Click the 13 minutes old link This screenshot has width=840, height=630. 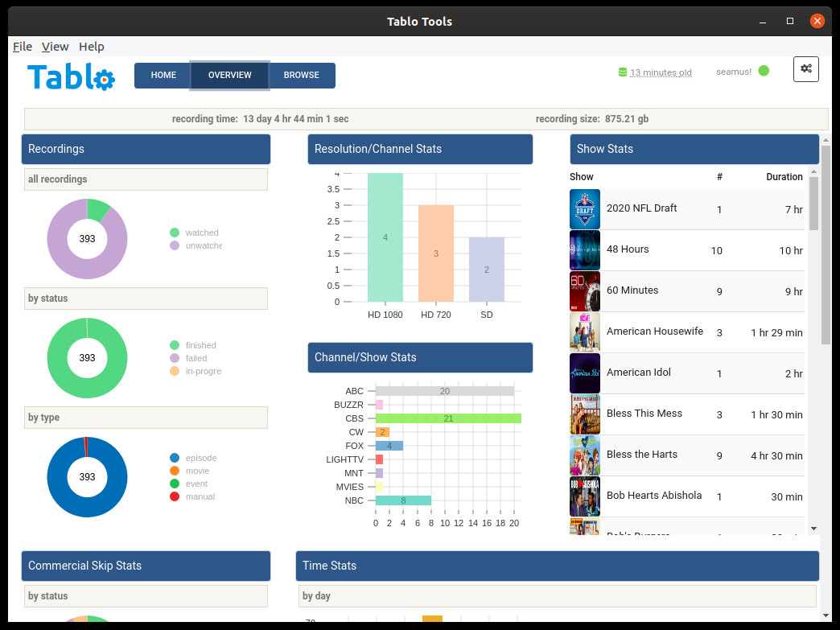[x=661, y=72]
